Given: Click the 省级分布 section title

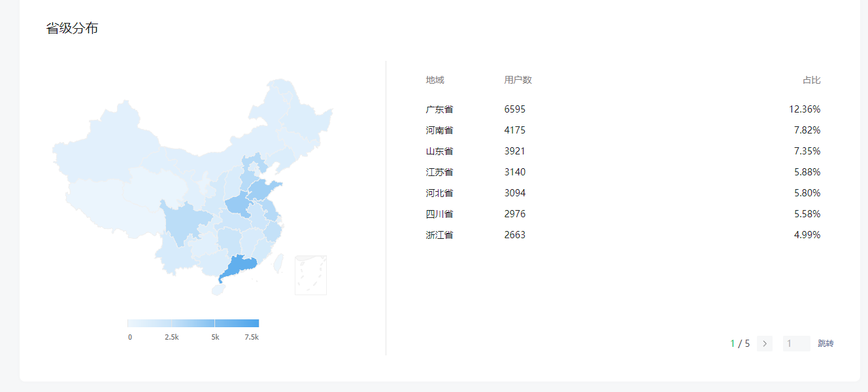Looking at the screenshot, I should (72, 28).
